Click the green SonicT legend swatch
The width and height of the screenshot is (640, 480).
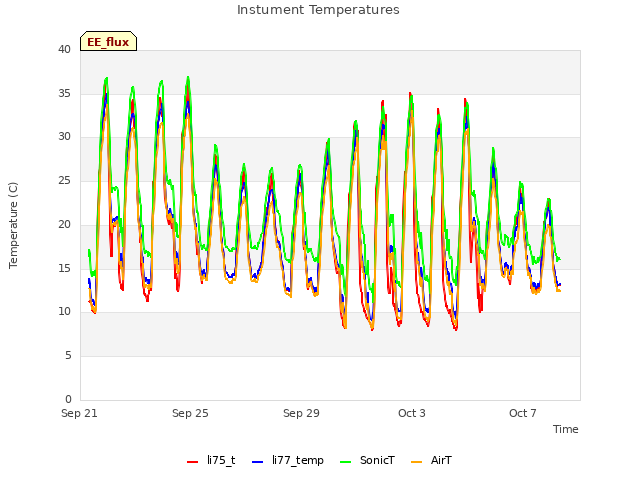click(x=346, y=462)
